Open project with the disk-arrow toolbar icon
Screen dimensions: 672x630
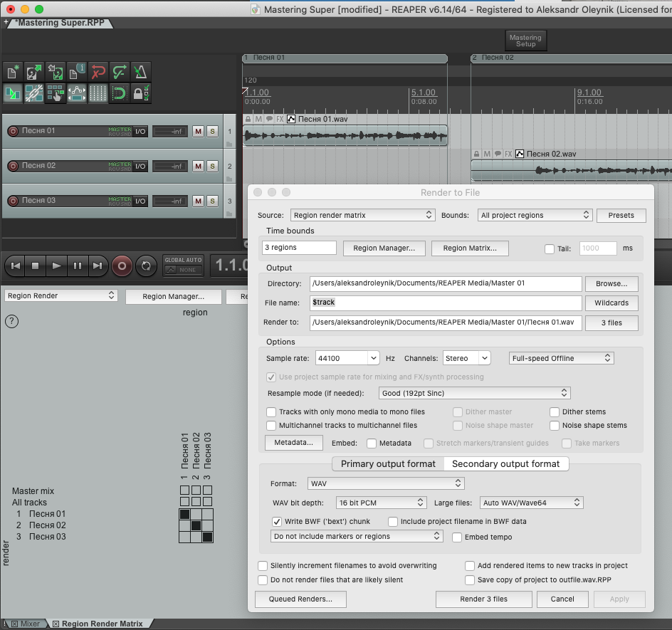[34, 72]
